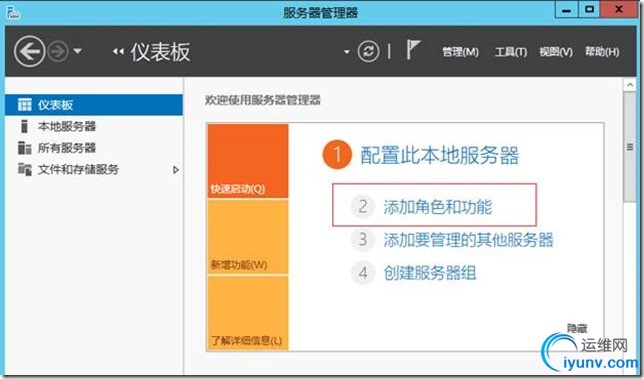This screenshot has width=644, height=379.
Task: Open the 工具(T) menu
Action: click(x=511, y=52)
